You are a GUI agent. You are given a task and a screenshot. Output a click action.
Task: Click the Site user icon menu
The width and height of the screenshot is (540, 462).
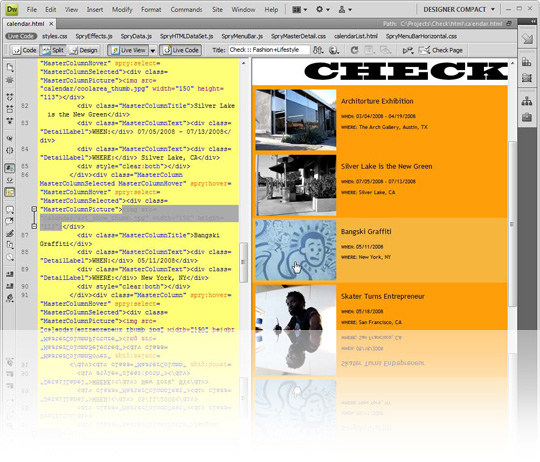[x=345, y=10]
